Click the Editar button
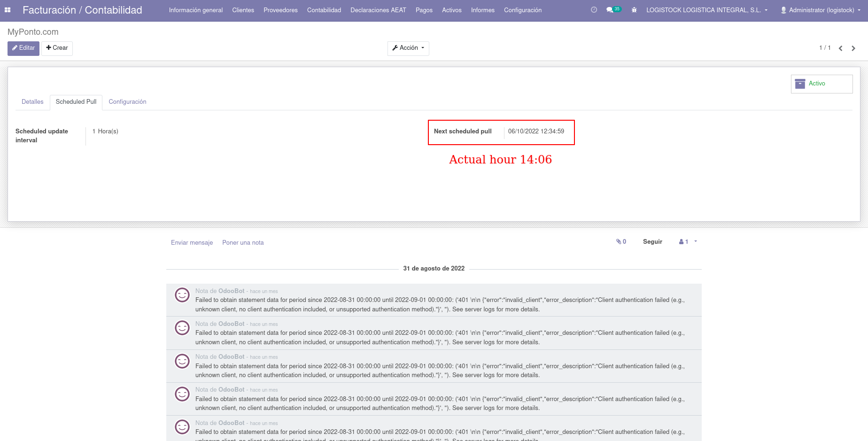868x441 pixels. [x=23, y=48]
